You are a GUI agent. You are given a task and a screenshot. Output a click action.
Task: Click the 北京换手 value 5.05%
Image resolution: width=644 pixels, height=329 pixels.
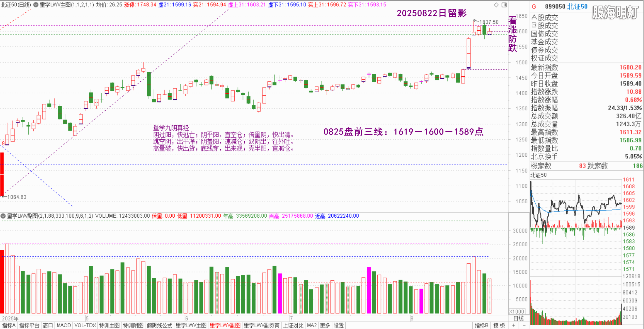click(633, 157)
